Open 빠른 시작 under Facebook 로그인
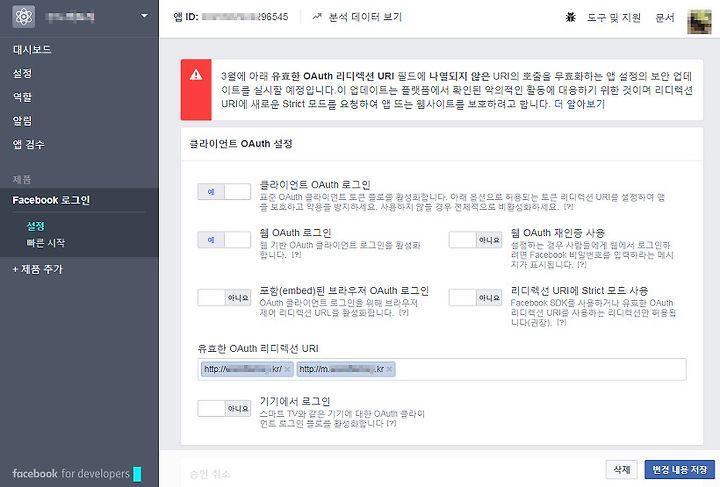 pos(45,243)
